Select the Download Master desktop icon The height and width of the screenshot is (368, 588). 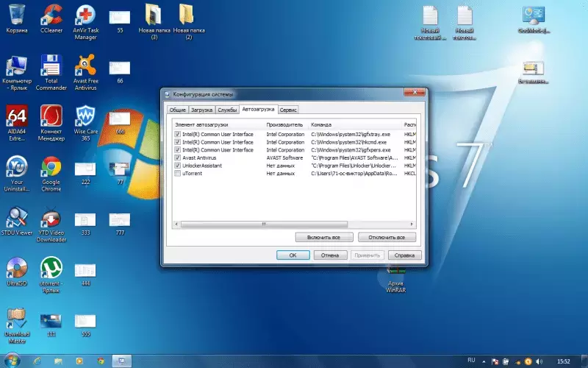point(17,326)
